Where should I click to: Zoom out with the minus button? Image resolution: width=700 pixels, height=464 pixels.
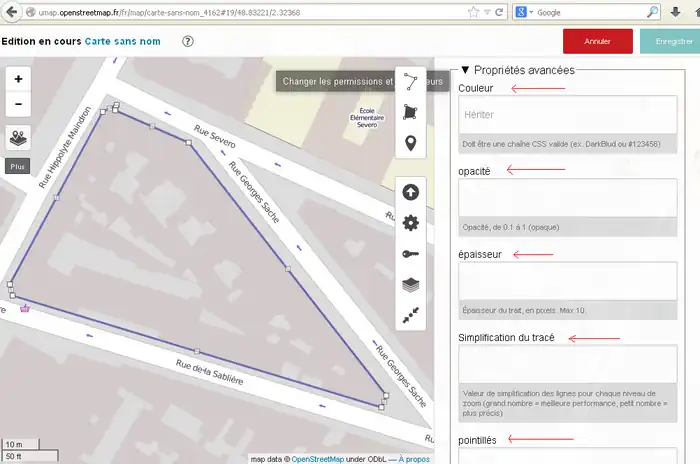coord(19,103)
